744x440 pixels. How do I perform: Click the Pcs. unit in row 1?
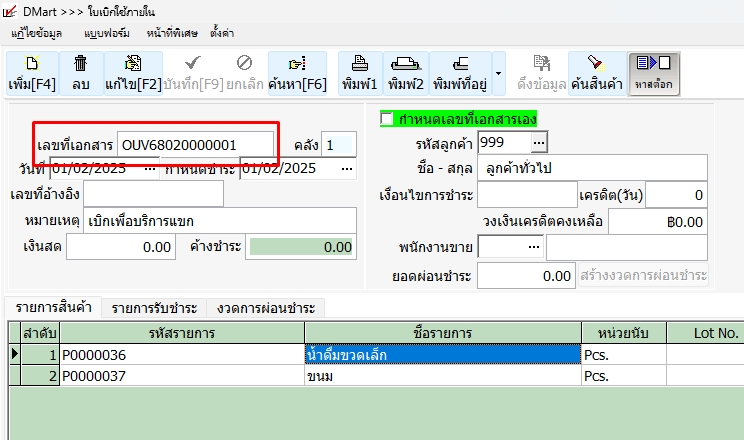pos(623,355)
